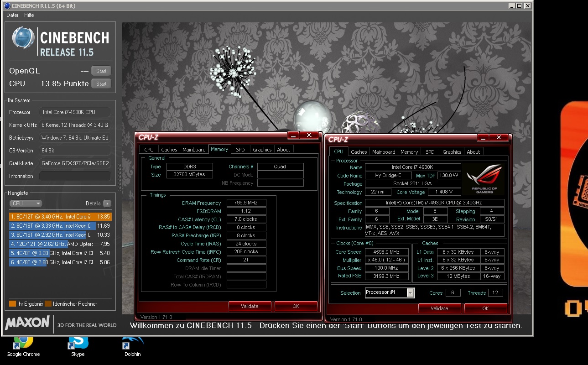Image resolution: width=588 pixels, height=365 pixels.
Task: Click the Core Speed value 4598.9 MHz
Action: 386,252
